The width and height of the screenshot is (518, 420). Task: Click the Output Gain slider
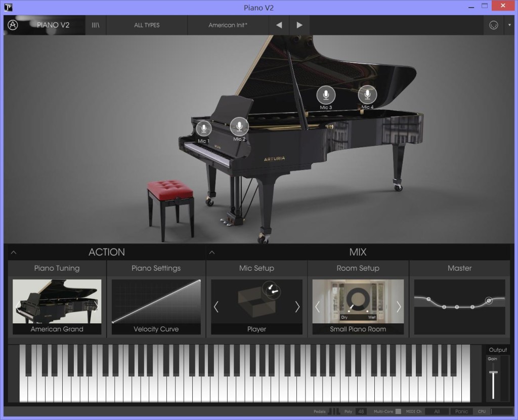coord(493,373)
